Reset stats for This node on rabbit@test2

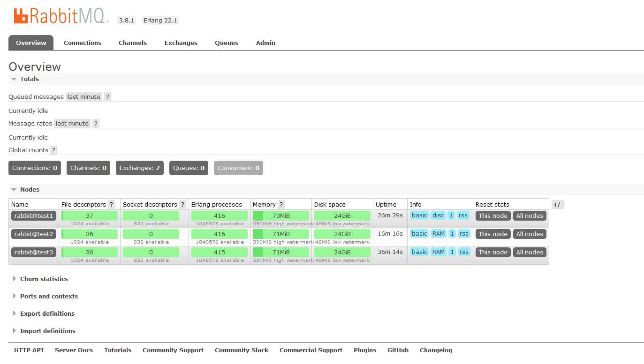coord(493,234)
